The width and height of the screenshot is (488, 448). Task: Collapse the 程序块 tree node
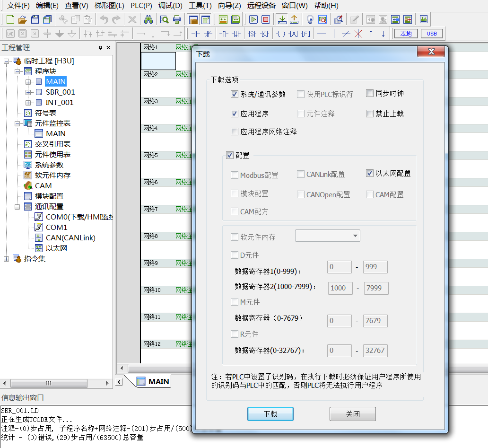coord(17,71)
